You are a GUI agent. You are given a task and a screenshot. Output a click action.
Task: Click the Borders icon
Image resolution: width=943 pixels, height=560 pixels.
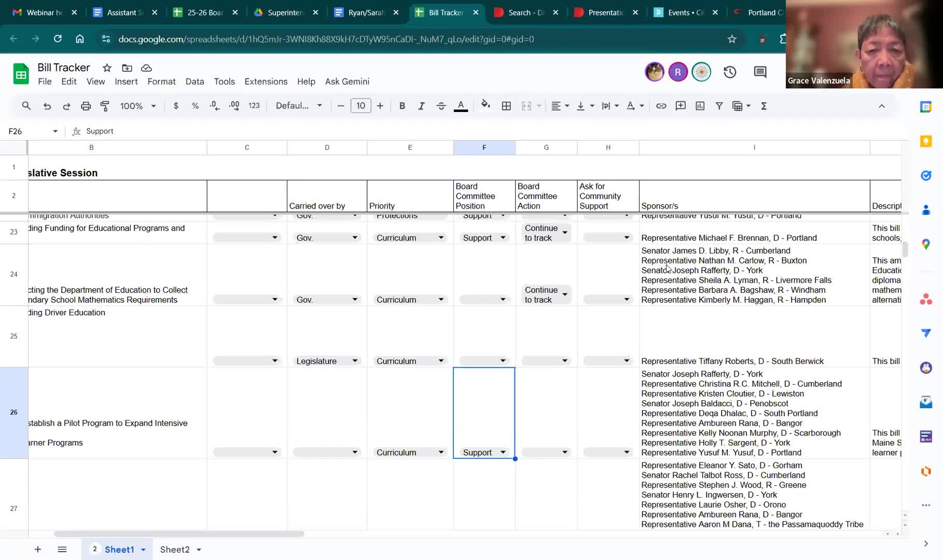pos(506,106)
